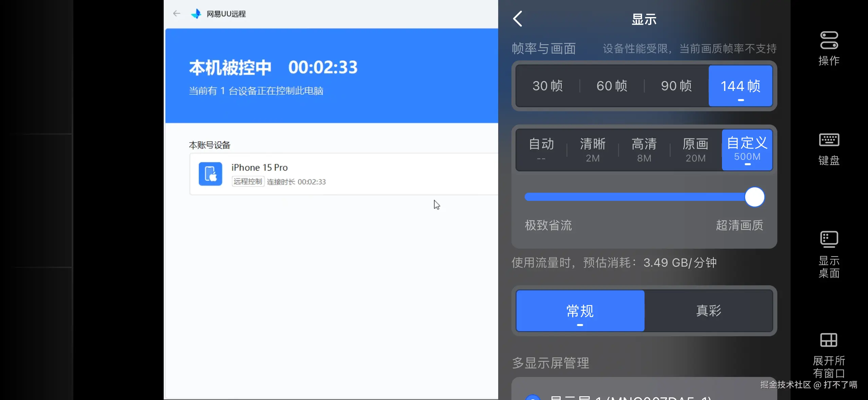Switch quality to 清晰 2M

point(593,150)
